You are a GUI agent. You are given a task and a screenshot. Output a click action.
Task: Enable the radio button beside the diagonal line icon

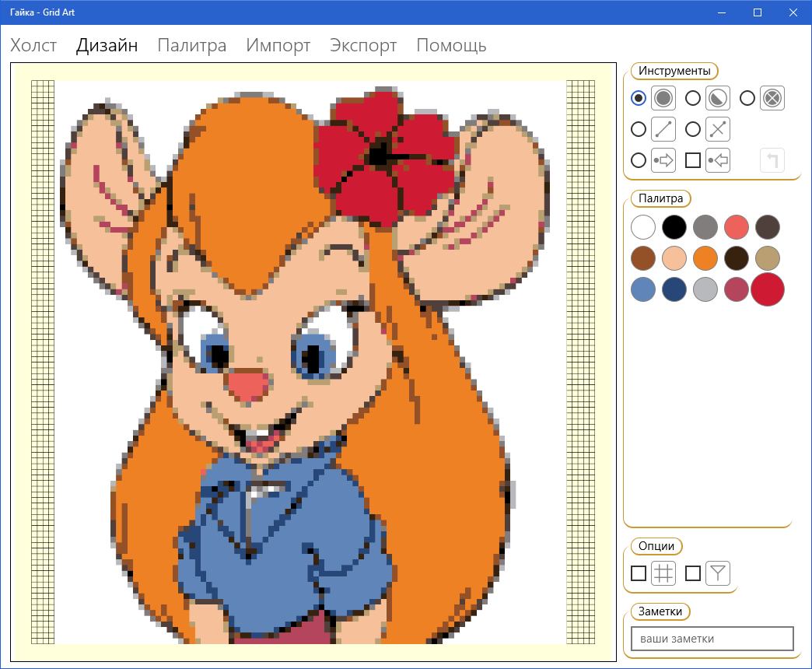click(x=639, y=129)
